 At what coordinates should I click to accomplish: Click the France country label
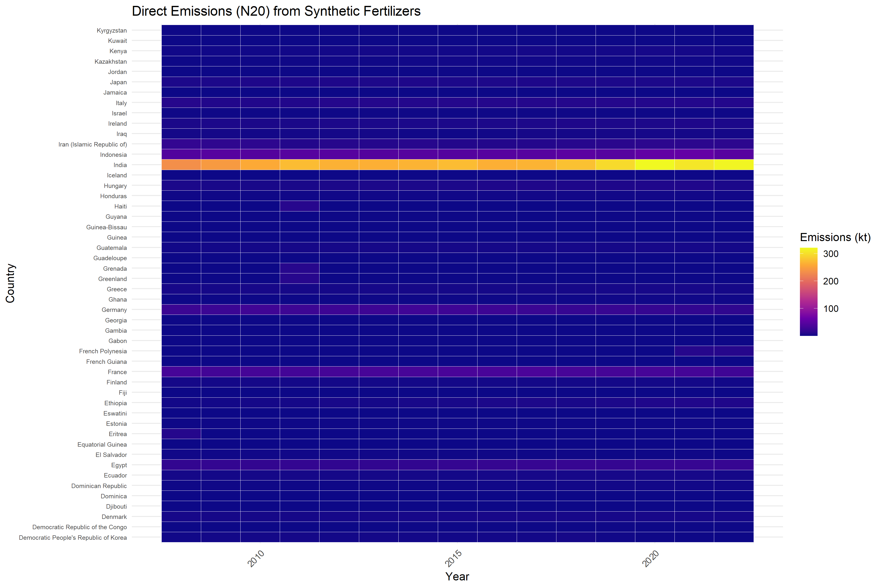(117, 372)
